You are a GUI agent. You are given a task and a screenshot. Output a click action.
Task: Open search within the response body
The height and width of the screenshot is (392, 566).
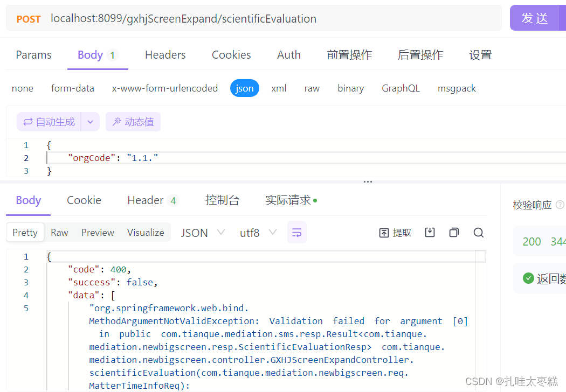tap(478, 232)
